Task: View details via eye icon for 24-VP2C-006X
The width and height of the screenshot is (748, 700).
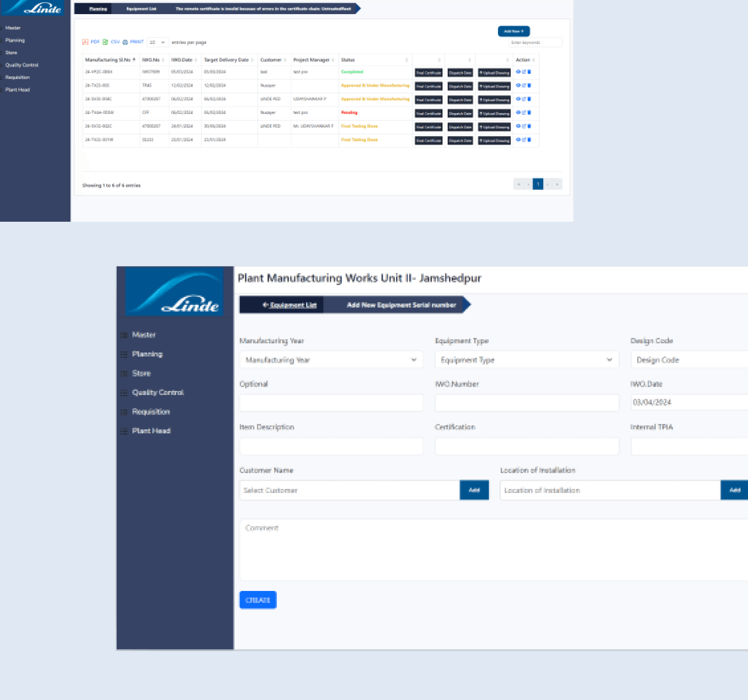Action: [x=518, y=72]
